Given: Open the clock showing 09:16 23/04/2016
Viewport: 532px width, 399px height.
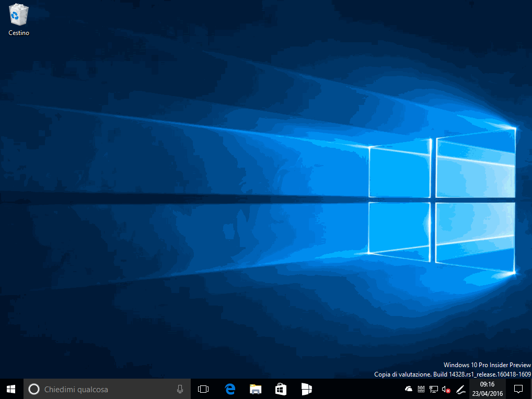Looking at the screenshot, I should click(487, 389).
